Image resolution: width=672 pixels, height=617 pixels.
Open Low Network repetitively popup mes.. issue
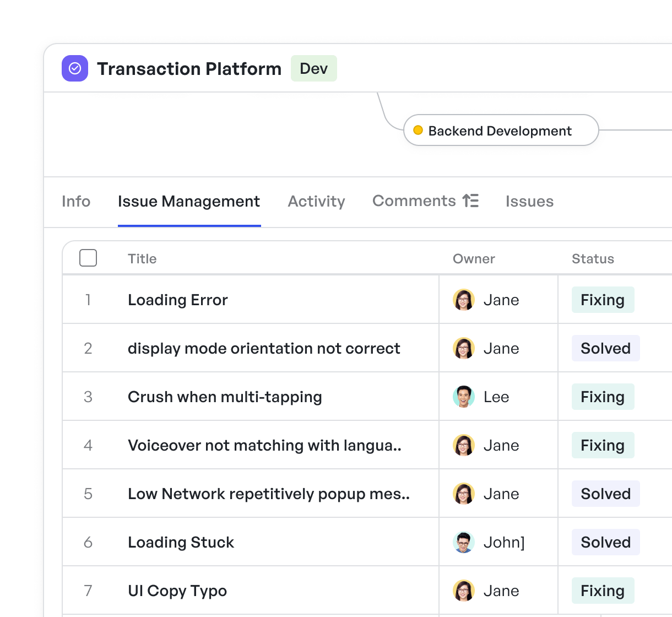(x=269, y=494)
